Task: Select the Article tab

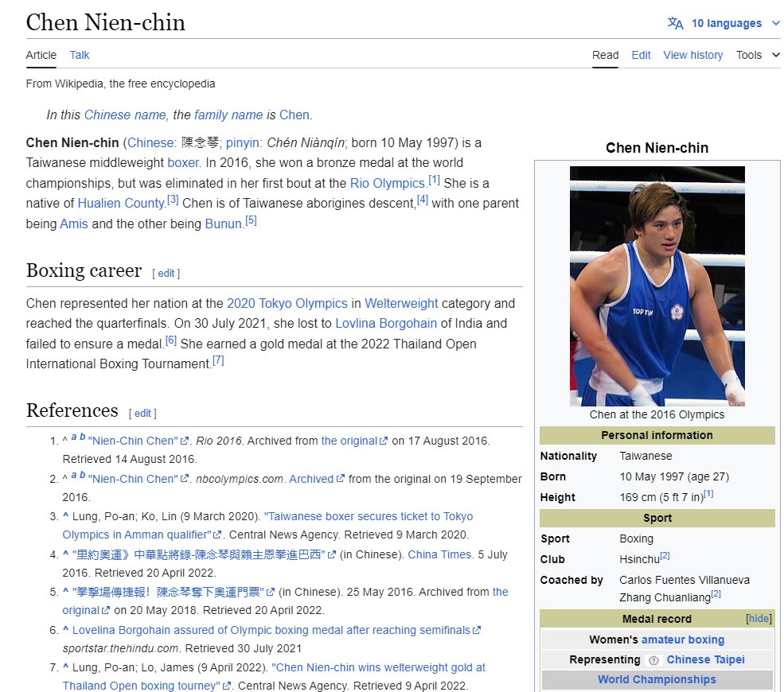Action: tap(41, 55)
